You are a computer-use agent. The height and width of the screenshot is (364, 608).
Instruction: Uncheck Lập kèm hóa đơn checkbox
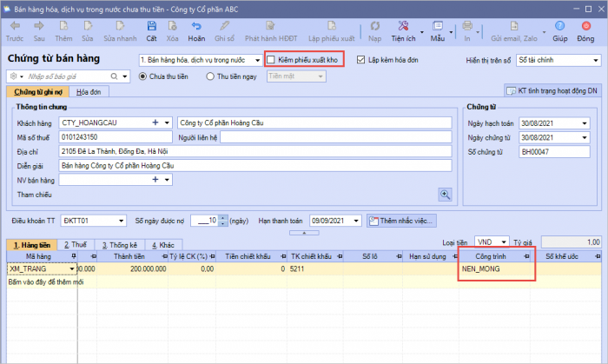click(x=360, y=60)
